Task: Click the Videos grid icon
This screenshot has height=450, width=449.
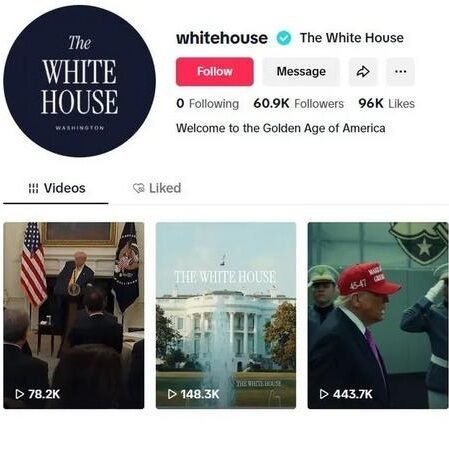Action: click(x=33, y=188)
